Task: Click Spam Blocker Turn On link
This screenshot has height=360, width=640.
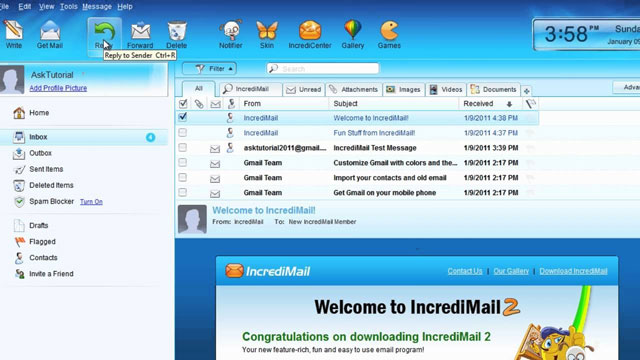Action: (x=91, y=202)
